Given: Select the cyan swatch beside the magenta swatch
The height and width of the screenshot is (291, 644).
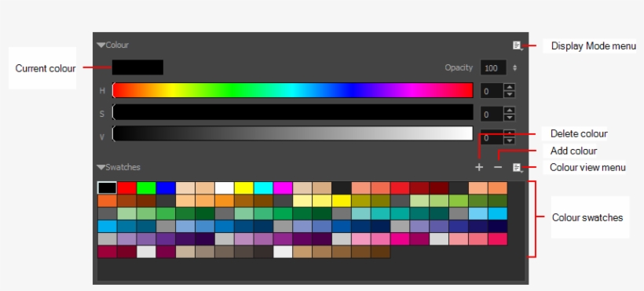Looking at the screenshot, I should (263, 188).
